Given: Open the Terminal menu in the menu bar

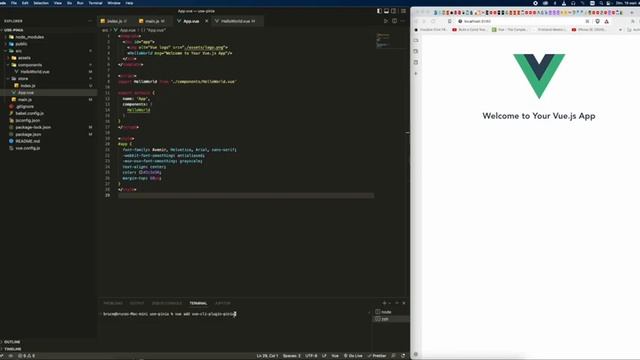Looking at the screenshot, I should [96, 3].
